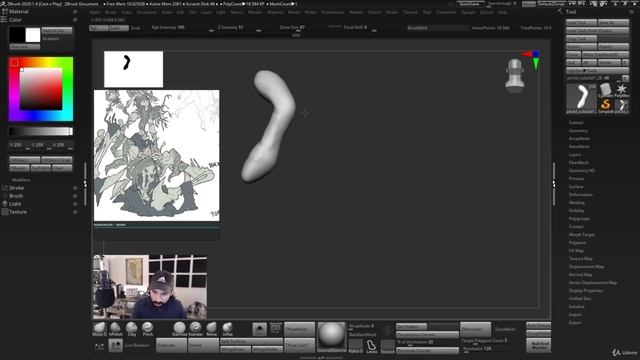Click the Decimate Current button
Image resolution: width=640 pixels, height=360 pixels.
pos(427,351)
